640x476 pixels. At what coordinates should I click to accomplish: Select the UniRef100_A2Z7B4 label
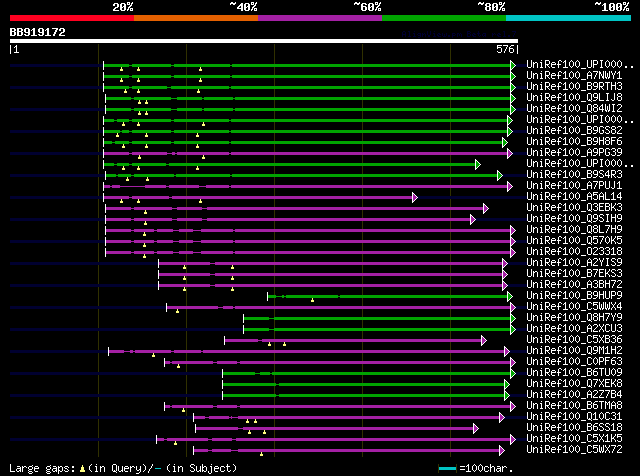tap(574, 395)
